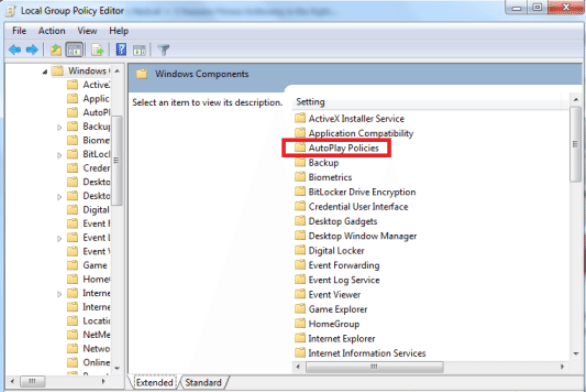The width and height of the screenshot is (586, 392).
Task: Expand the first Internet tree node
Action: pyautogui.click(x=59, y=294)
